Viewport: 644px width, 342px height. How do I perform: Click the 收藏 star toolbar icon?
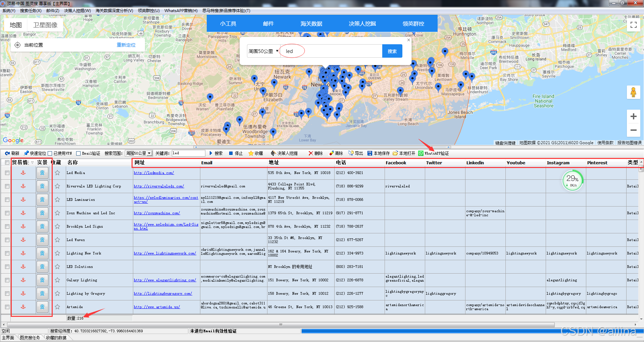251,153
